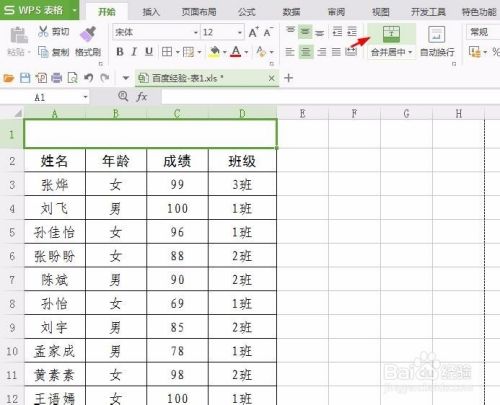This screenshot has height=405, width=500.
Task: Click the redo arrow
Action: [x=105, y=78]
